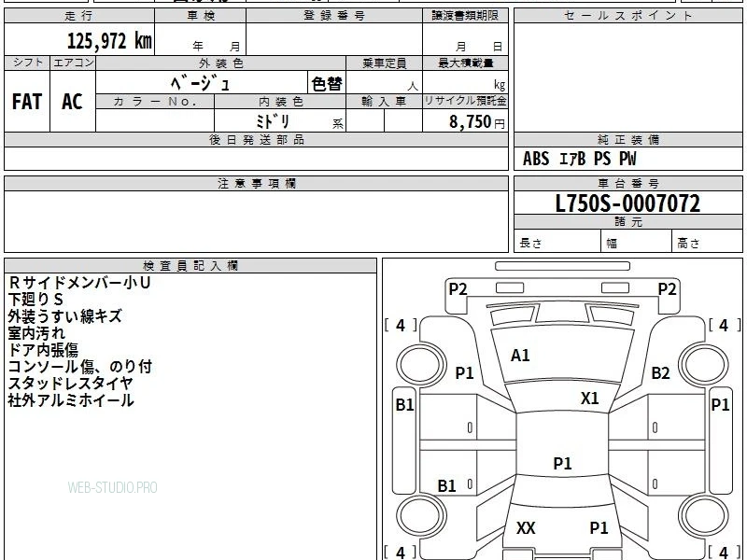Select the 外装色 header
This screenshot has width=747, height=560.
click(221, 63)
